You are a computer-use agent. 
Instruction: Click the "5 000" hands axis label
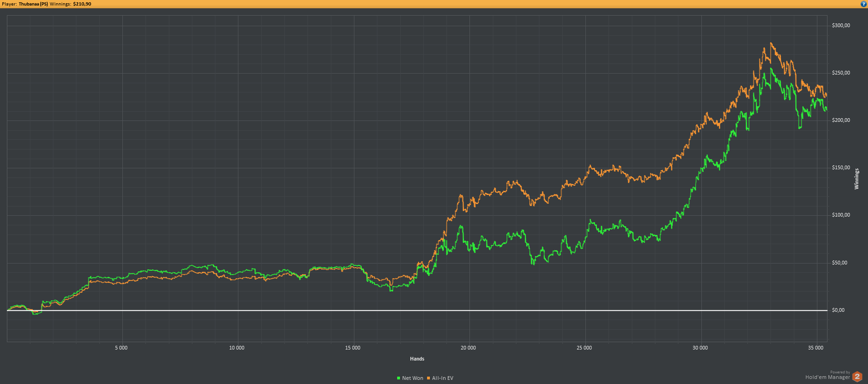coord(121,348)
